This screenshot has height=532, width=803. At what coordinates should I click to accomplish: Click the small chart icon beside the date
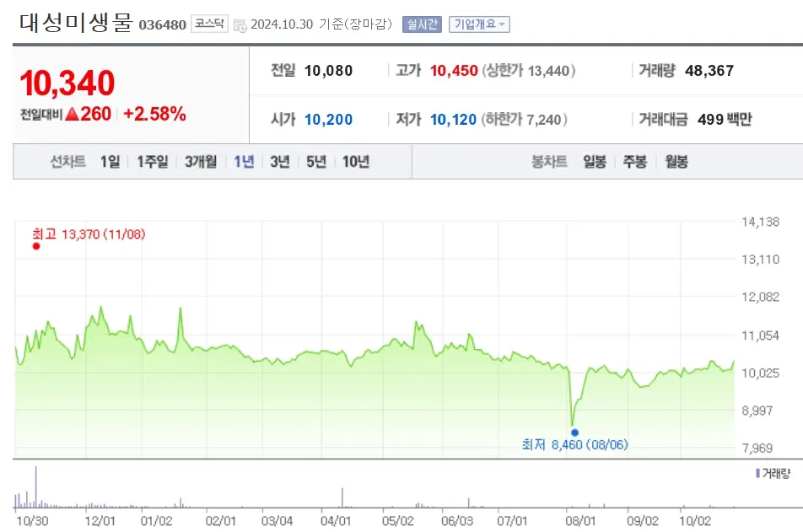[x=242, y=25]
